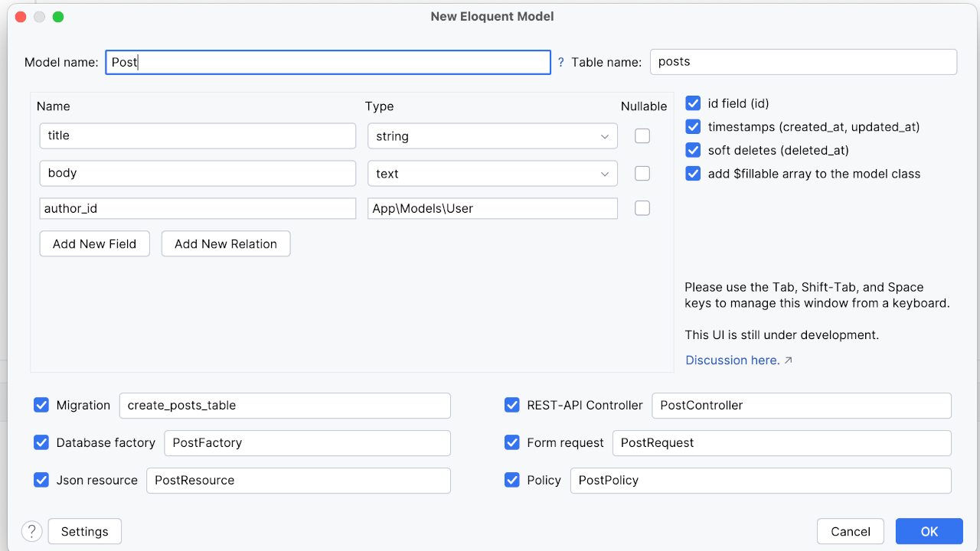Click the blue question mark beside Model name
Screen dimensions: 980x551
click(x=560, y=63)
